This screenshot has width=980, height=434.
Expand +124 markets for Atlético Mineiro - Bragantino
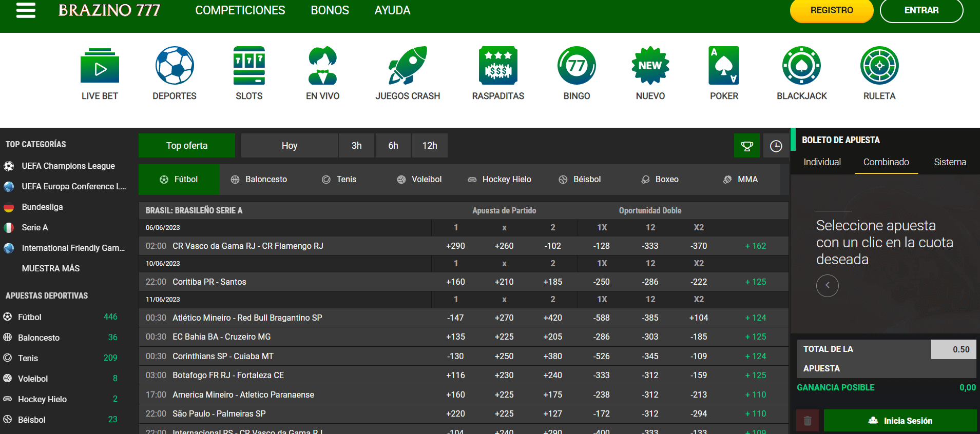point(755,318)
